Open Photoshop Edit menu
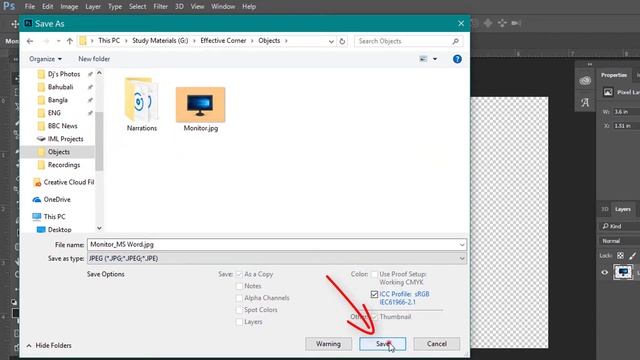640x360 pixels. [x=48, y=7]
